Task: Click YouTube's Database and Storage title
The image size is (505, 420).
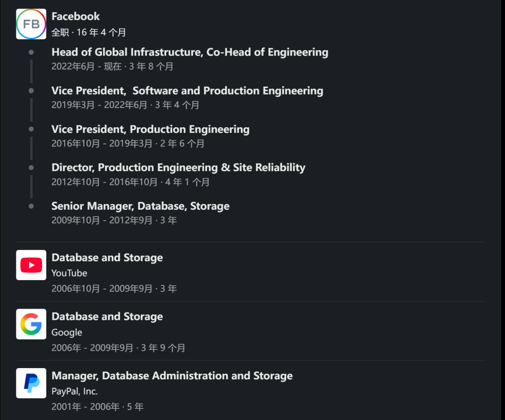Action: [x=107, y=258]
